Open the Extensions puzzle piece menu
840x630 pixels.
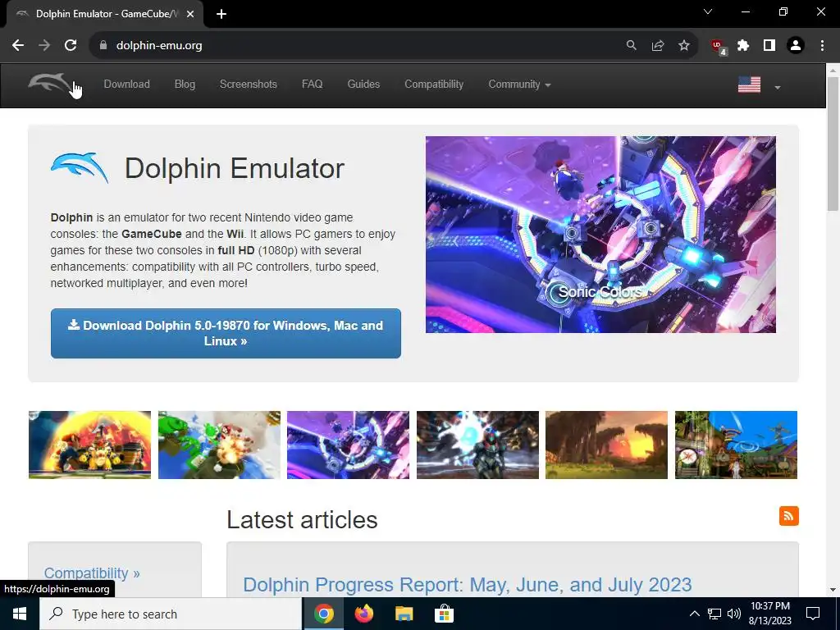click(743, 46)
